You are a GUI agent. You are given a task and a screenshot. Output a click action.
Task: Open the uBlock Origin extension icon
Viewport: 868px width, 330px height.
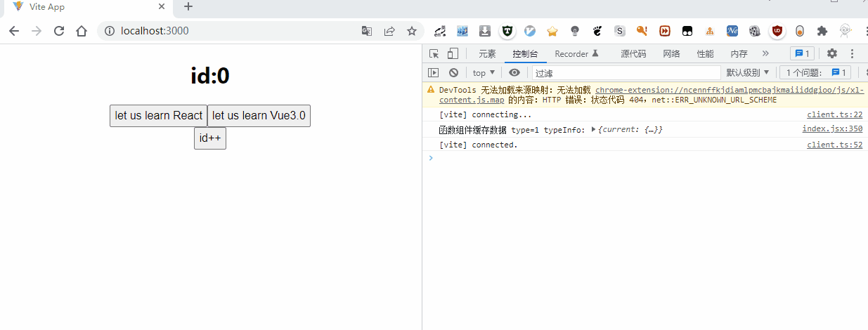(777, 31)
